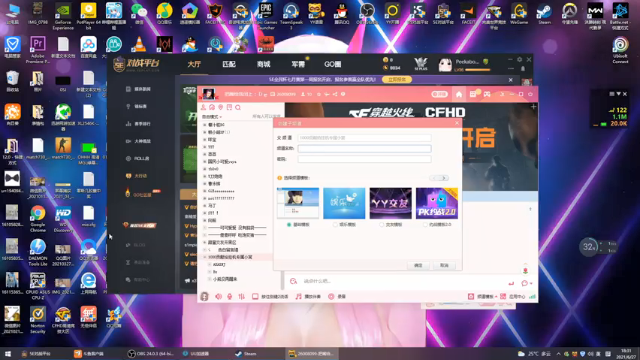640x360 pixels.
Task: Switch to Steam in the taskbar
Action: pyautogui.click(x=246, y=353)
